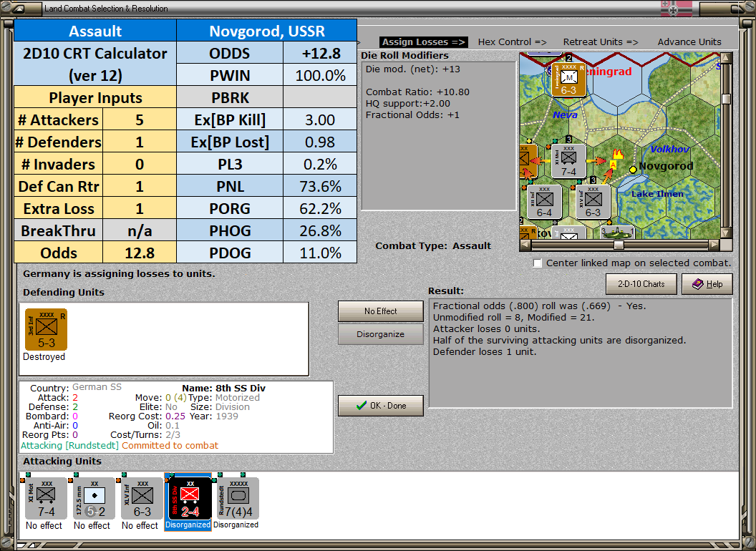Click the Ex[BP Lost] 0.98 value
The height and width of the screenshot is (551, 756).
click(x=320, y=142)
